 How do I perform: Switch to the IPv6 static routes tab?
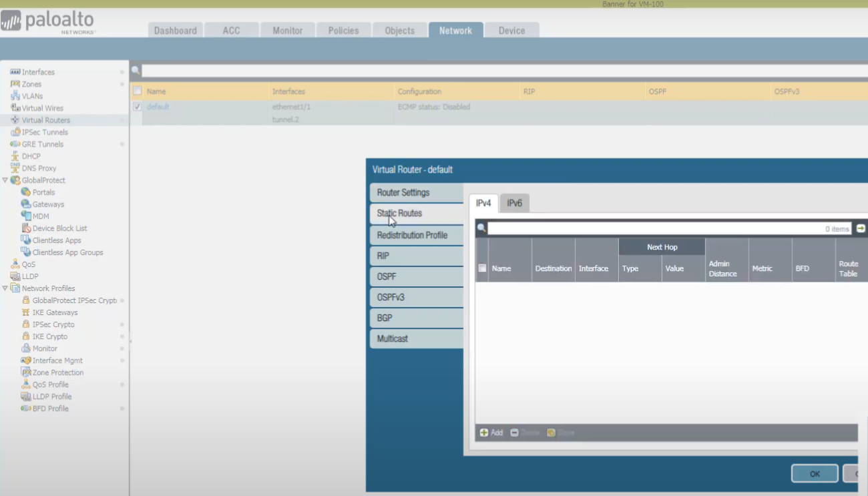click(514, 204)
